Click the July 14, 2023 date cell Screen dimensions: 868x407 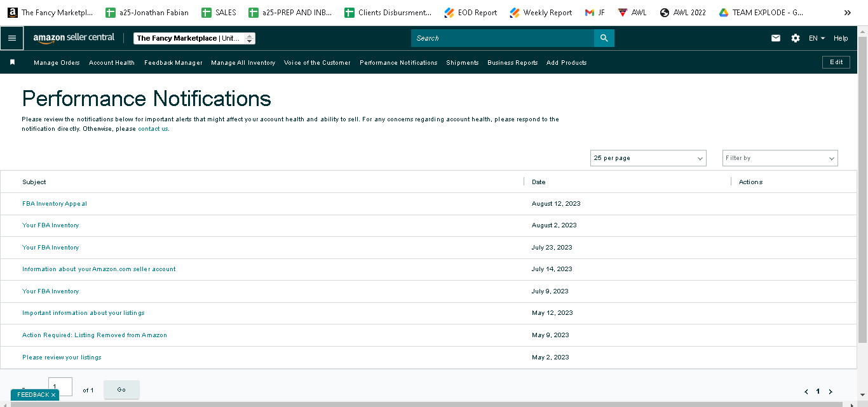(552, 269)
